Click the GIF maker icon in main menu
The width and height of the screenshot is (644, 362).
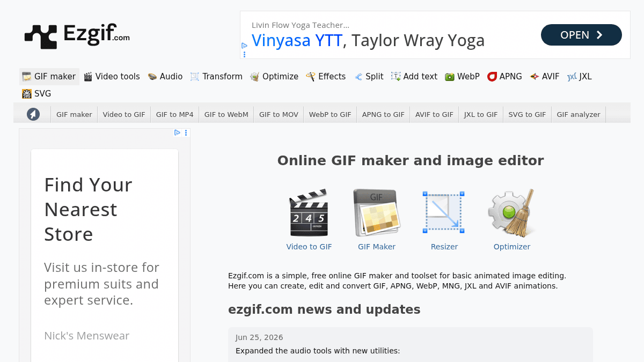(27, 77)
